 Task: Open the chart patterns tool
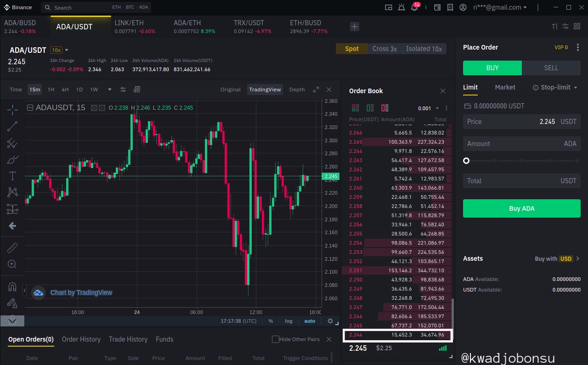coord(12,192)
